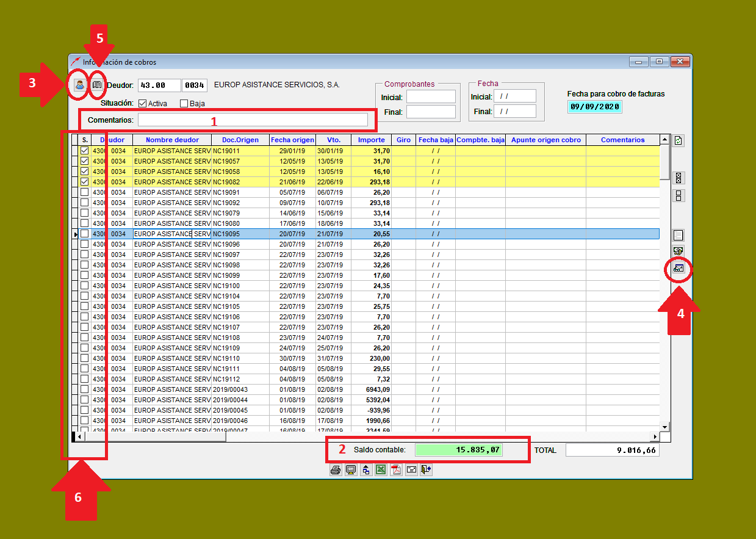Screen dimensions: 756x539
Task: Toggle the Baja situation checkbox
Action: [x=184, y=103]
